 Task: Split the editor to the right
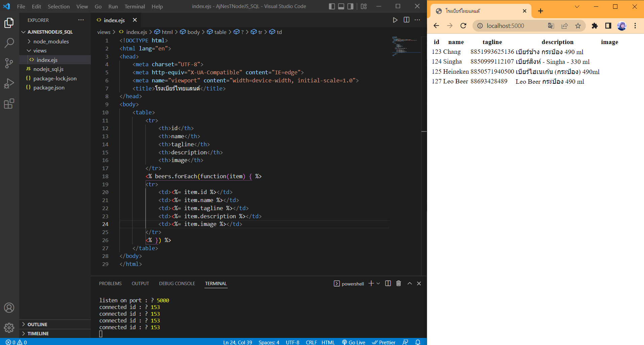(406, 20)
